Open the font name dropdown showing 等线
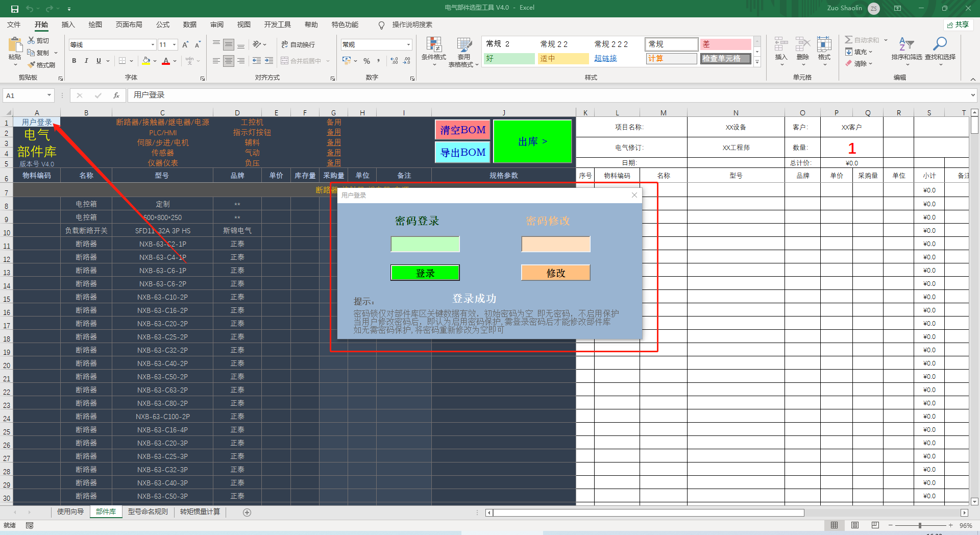Image resolution: width=980 pixels, height=535 pixels. 153,45
